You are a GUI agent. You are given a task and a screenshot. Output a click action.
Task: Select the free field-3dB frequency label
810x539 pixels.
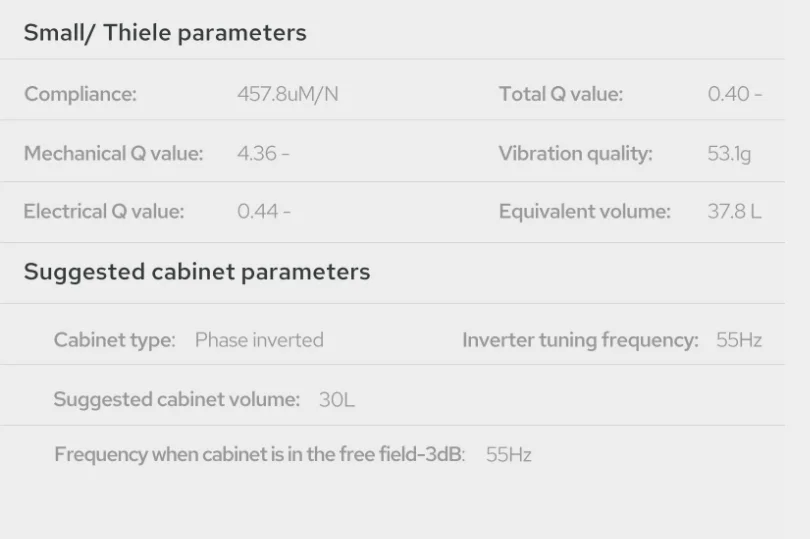259,454
